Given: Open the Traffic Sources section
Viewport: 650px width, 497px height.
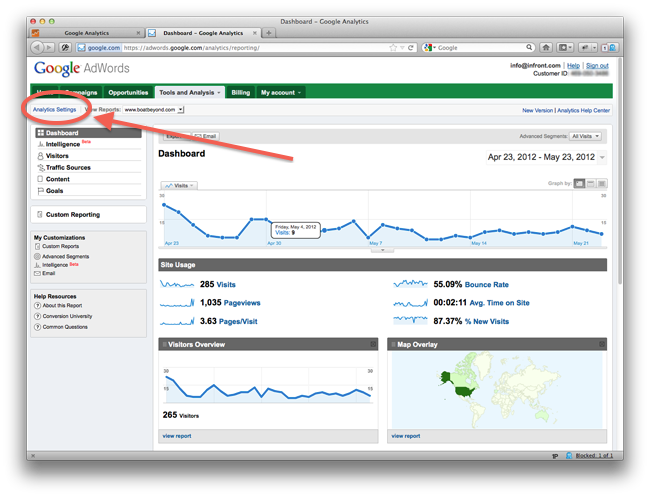Looking at the screenshot, I should pos(68,167).
